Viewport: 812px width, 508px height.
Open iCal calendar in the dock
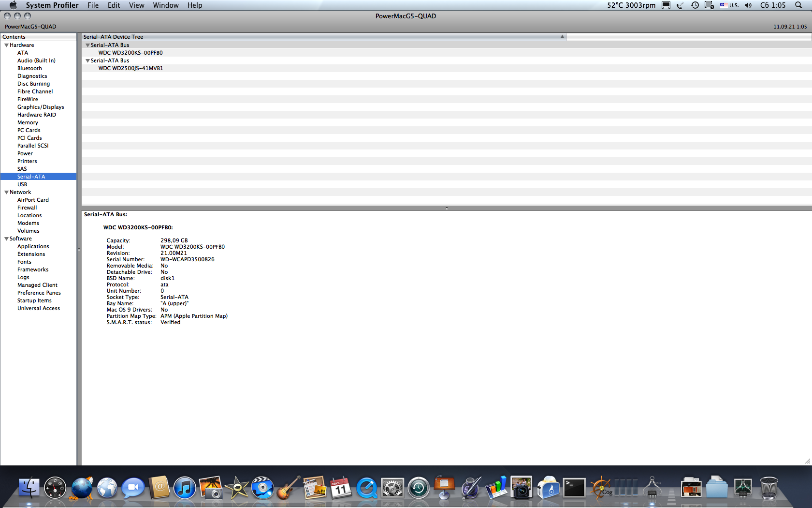coord(341,488)
